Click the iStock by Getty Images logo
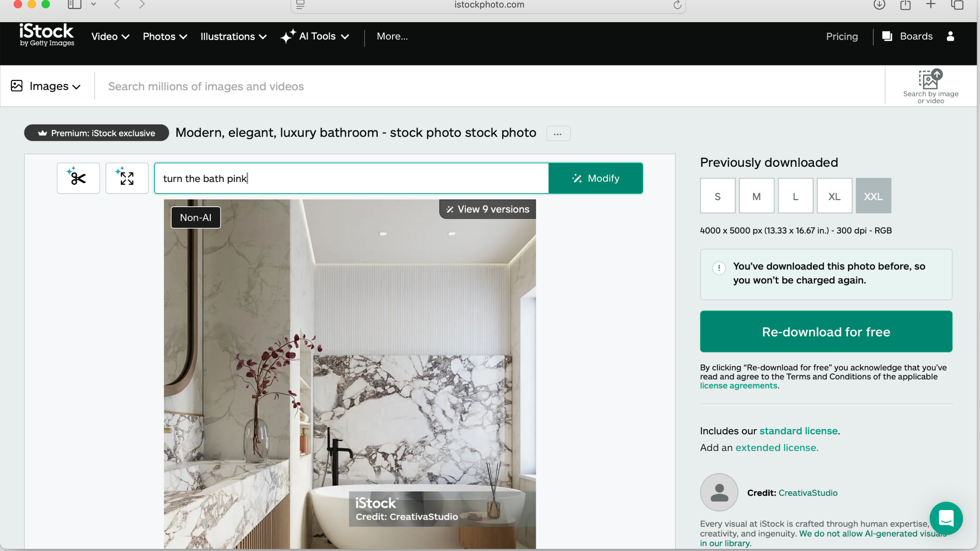This screenshot has height=551, width=980. click(47, 35)
